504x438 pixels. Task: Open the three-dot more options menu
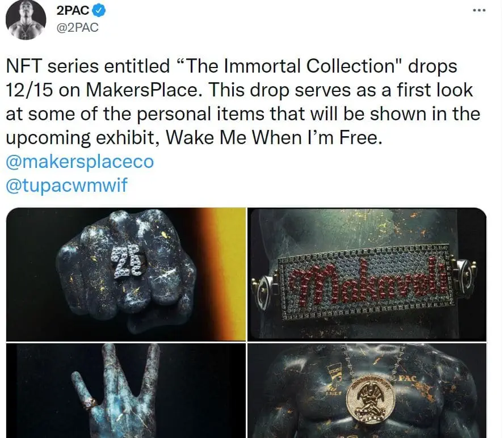click(479, 11)
